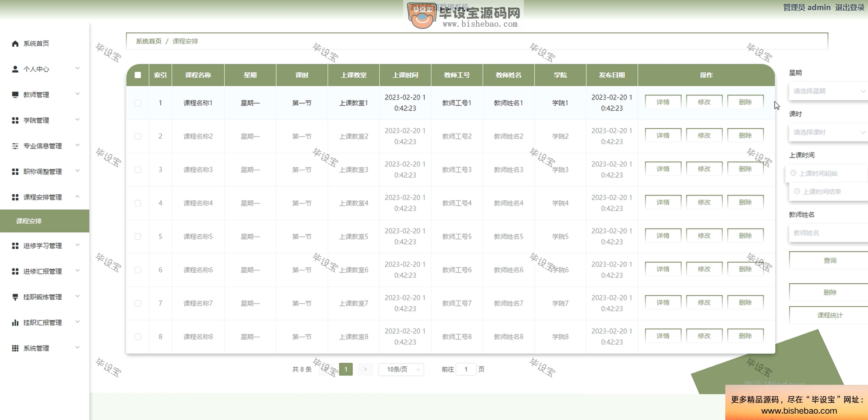The width and height of the screenshot is (868, 420).
Task: Click the monitor icon beside 教师管理
Action: (15, 95)
